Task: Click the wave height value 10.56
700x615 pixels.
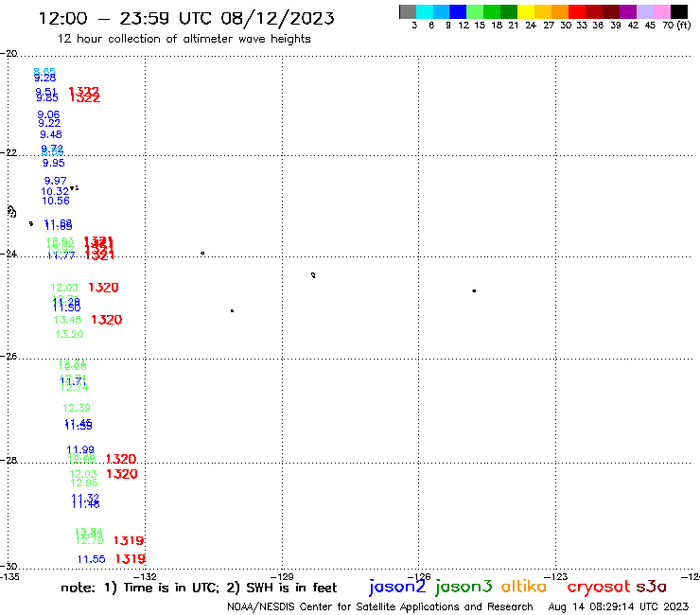Action: (56, 201)
